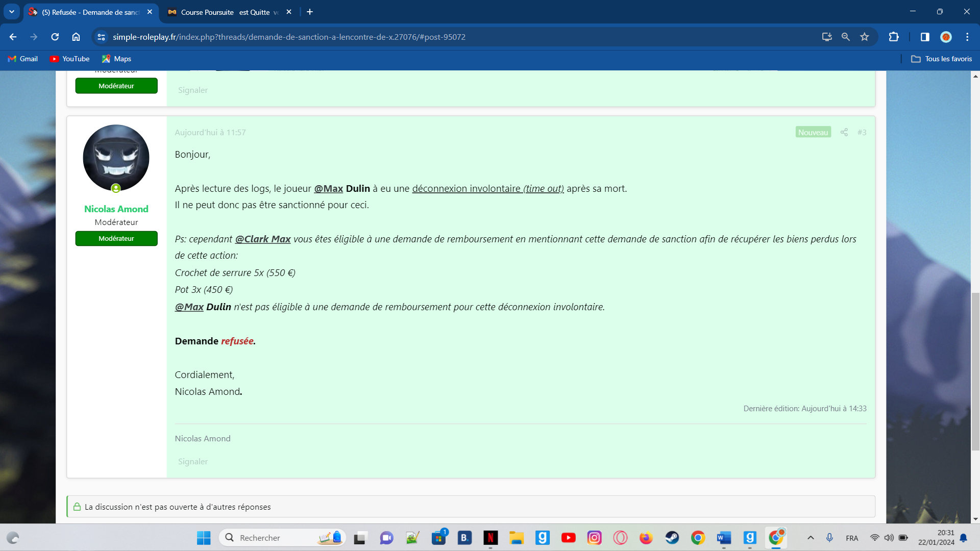
Task: Open the YouTube bookmark
Action: tap(70, 59)
